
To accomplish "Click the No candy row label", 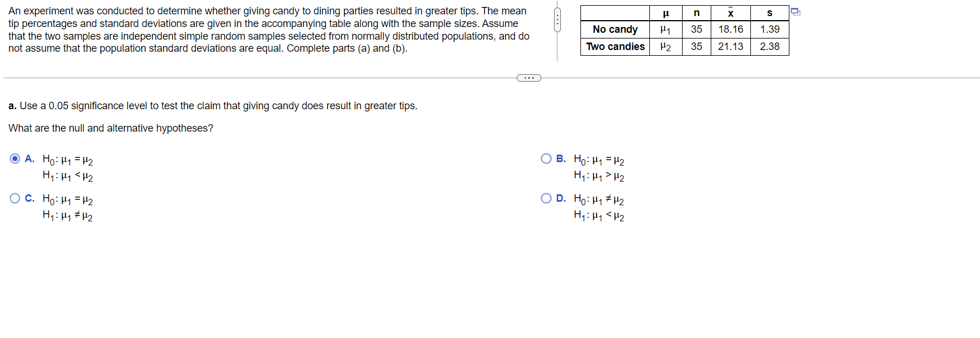I will 615,29.
